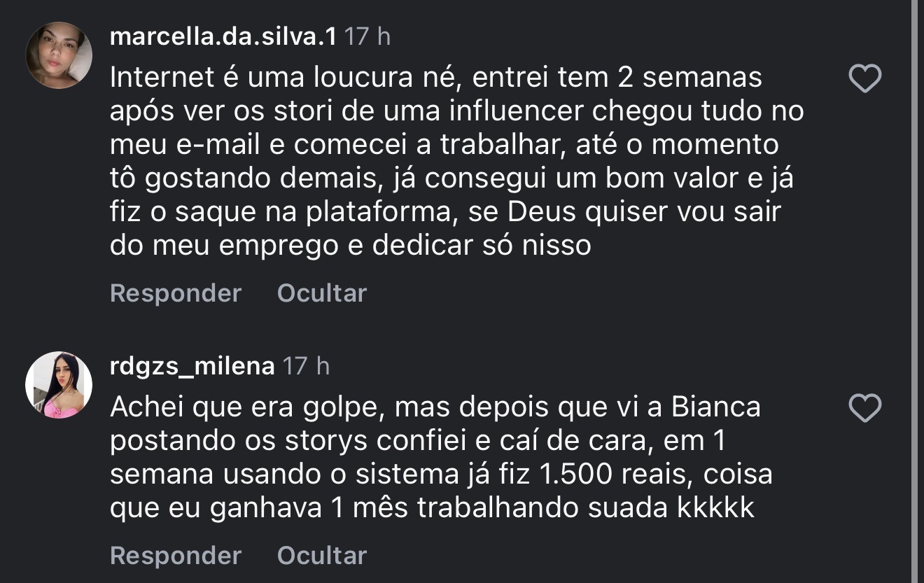Click Responder under marcella.da.silva.1's comment
Screen dimensions: 924x583
point(175,293)
